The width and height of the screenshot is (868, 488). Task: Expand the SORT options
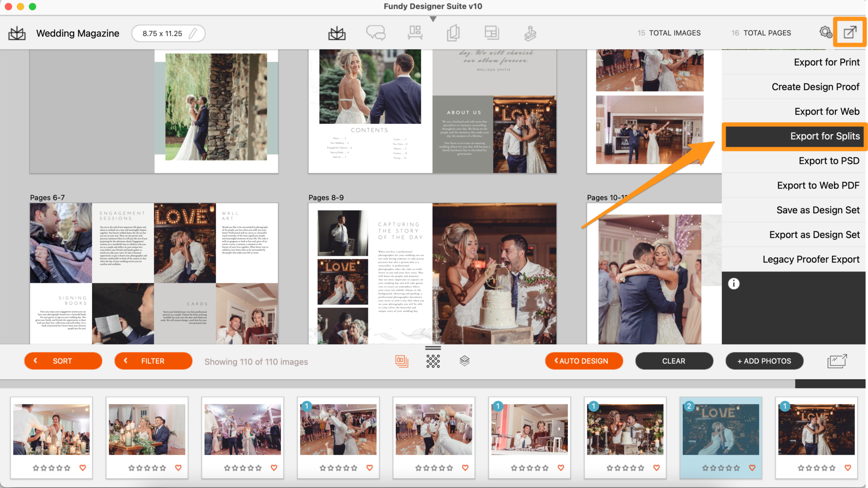coord(63,361)
